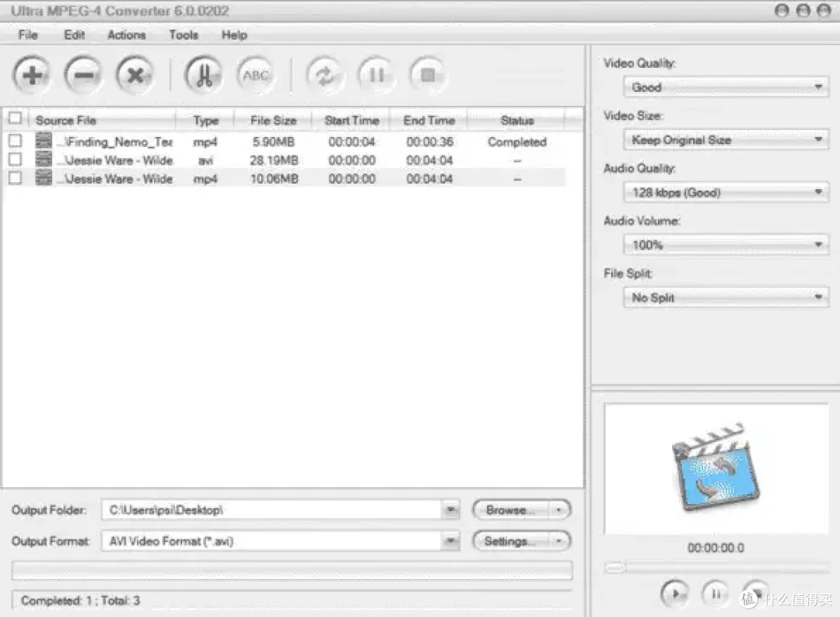Open the Tools menu

[x=184, y=35]
